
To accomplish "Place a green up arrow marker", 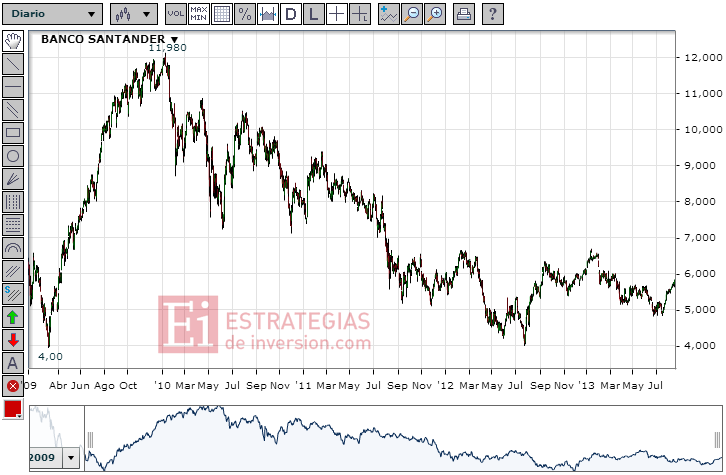I will (13, 317).
